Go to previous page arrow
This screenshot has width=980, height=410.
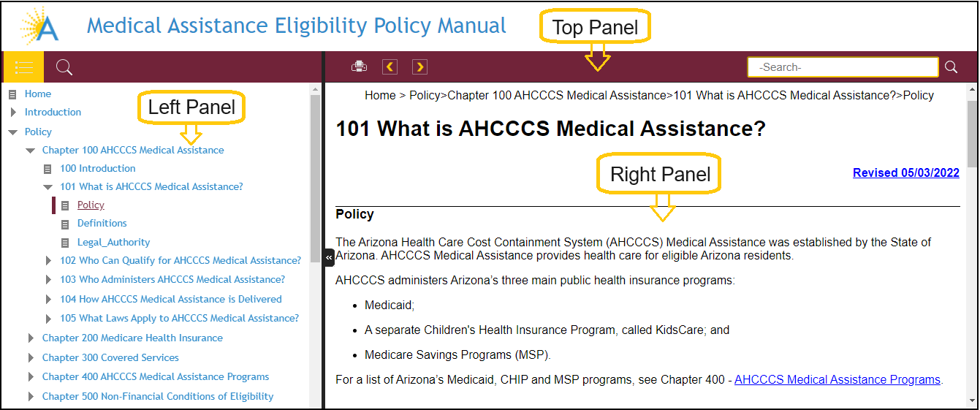click(x=390, y=67)
